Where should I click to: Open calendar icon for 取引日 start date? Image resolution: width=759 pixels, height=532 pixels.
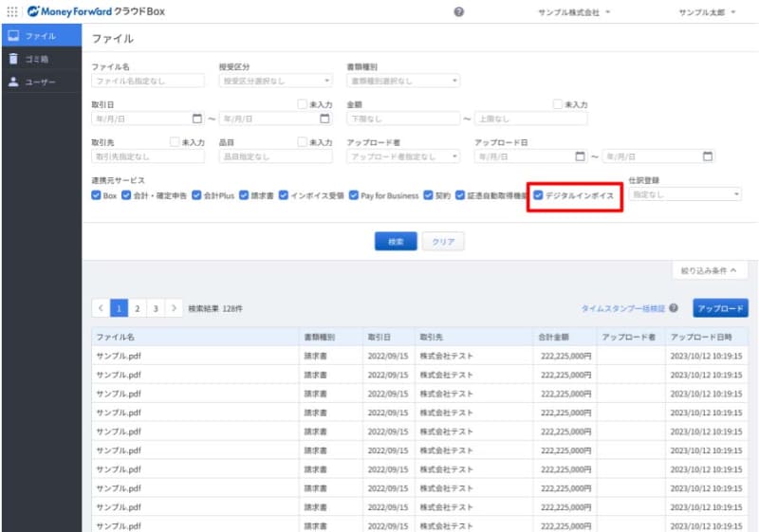[197, 119]
